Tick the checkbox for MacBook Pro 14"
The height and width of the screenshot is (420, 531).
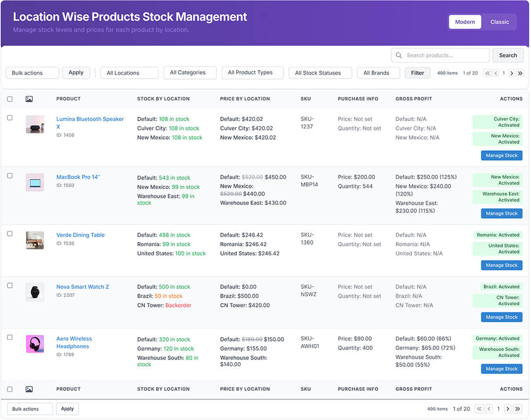[x=10, y=176]
